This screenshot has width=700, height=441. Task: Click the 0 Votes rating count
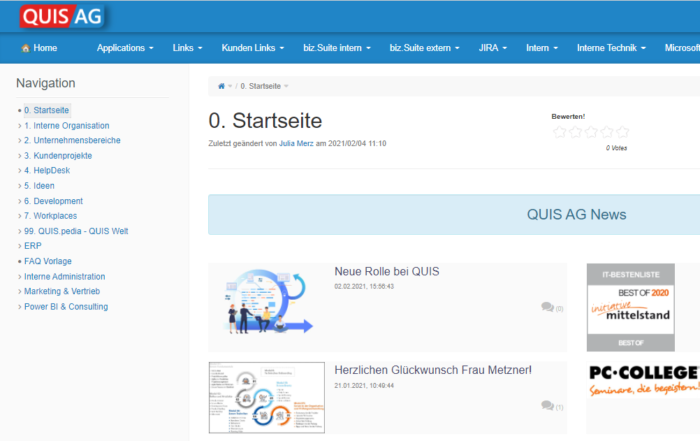coord(617,148)
